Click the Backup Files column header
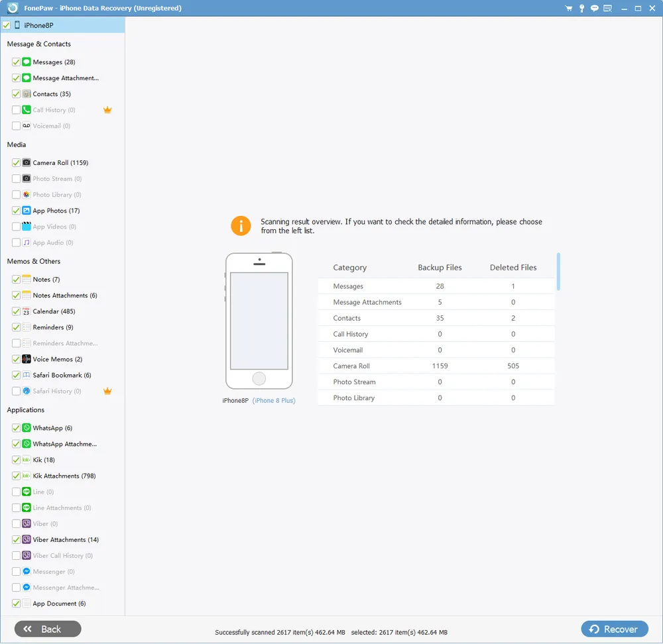Viewport: 663px width, 644px height. (440, 268)
